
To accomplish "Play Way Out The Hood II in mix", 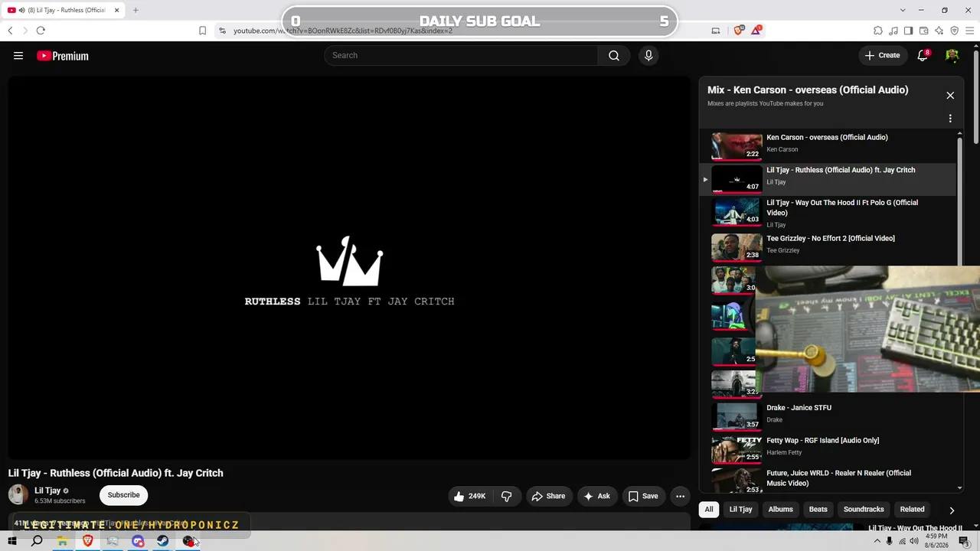I will coord(828,214).
